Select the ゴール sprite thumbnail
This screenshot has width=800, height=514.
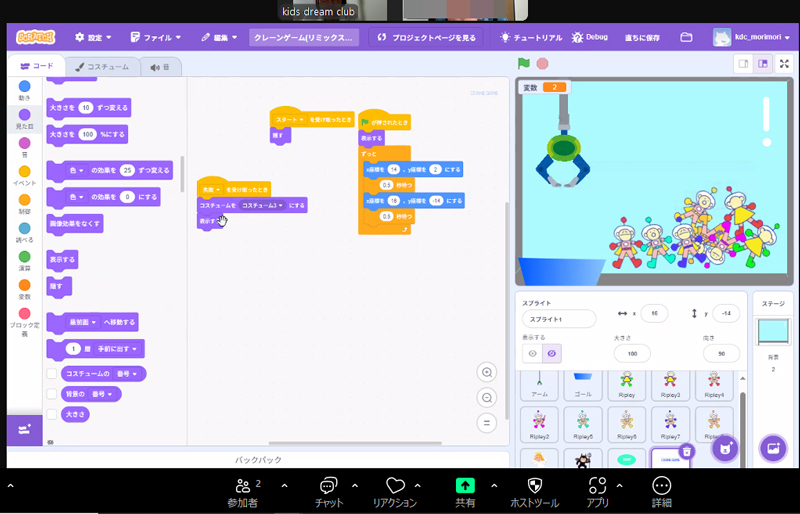click(583, 384)
